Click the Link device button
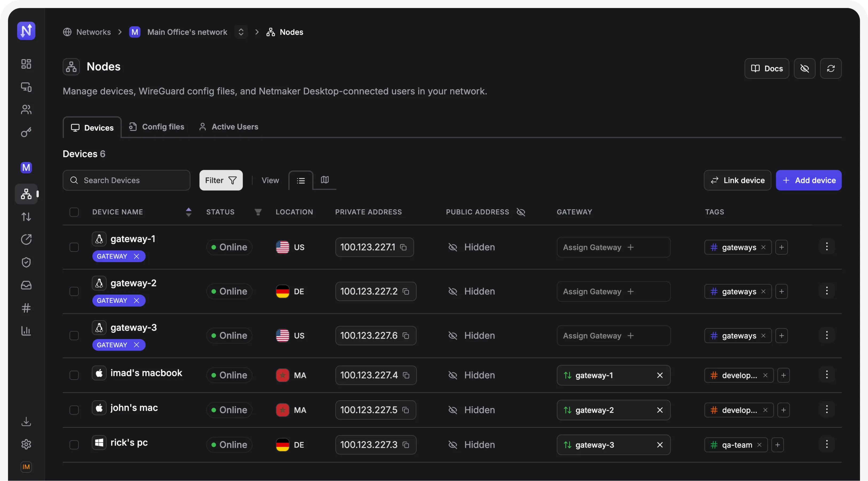This screenshot has height=481, width=868. coord(737,180)
